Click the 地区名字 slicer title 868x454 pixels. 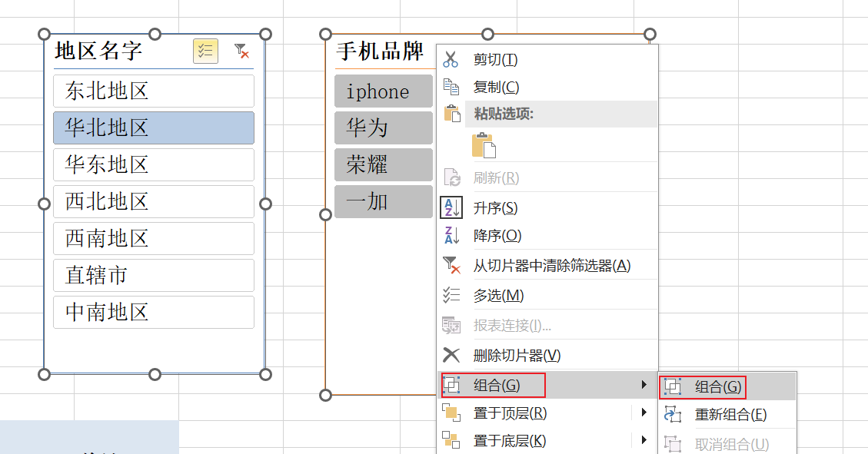pyautogui.click(x=98, y=51)
